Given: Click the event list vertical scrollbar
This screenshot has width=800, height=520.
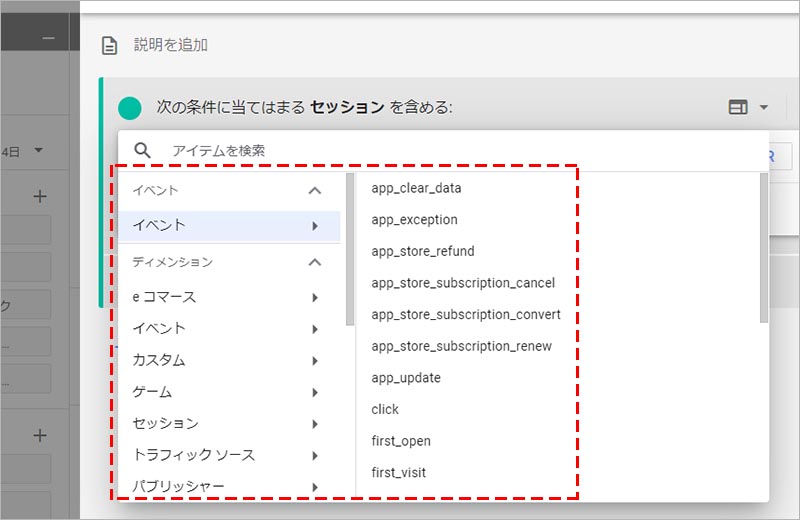Looking at the screenshot, I should [764, 250].
